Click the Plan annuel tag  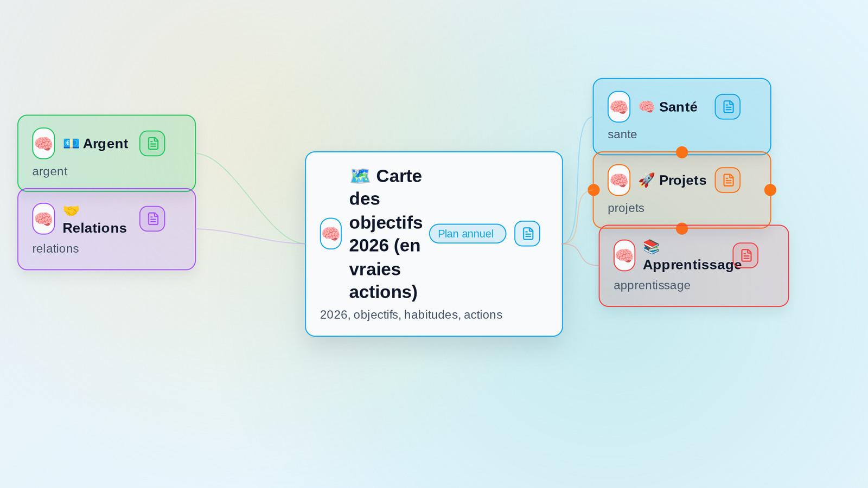pyautogui.click(x=467, y=233)
